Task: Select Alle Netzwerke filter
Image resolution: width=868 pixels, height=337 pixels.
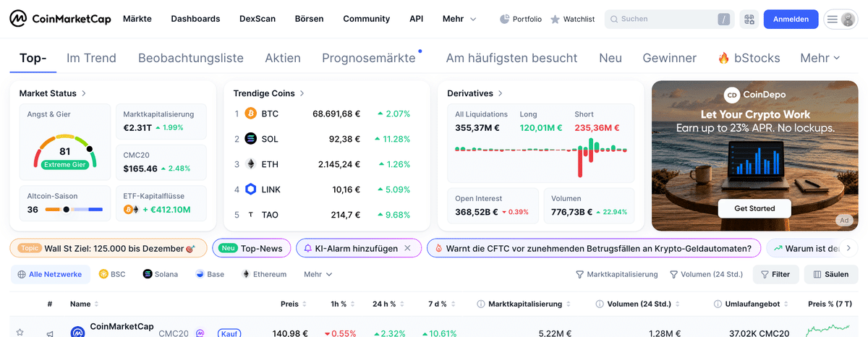Action: [x=50, y=275]
